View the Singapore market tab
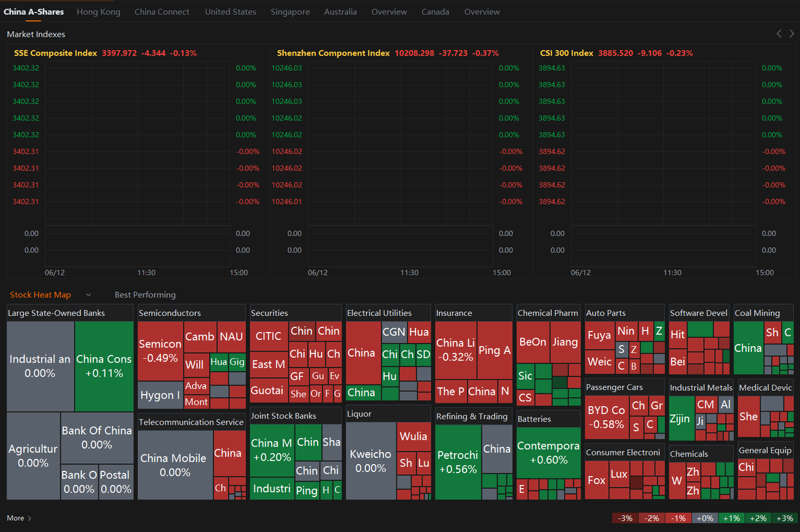 point(290,11)
